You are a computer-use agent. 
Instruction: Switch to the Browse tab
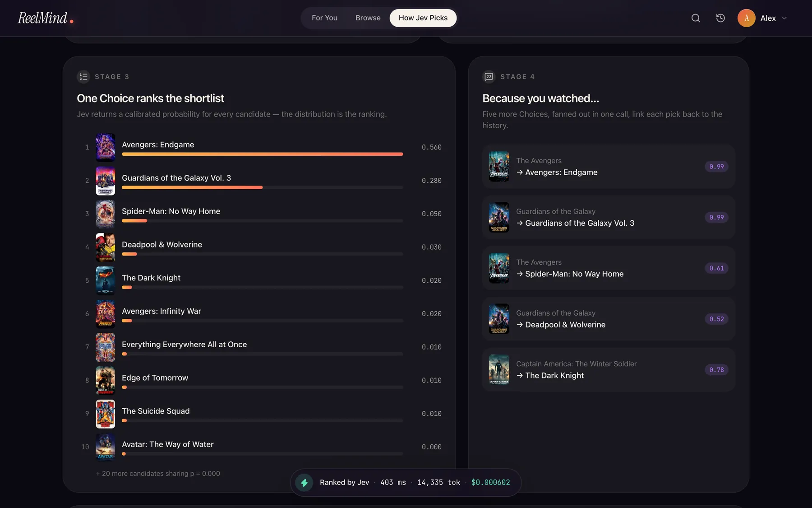coord(368,18)
